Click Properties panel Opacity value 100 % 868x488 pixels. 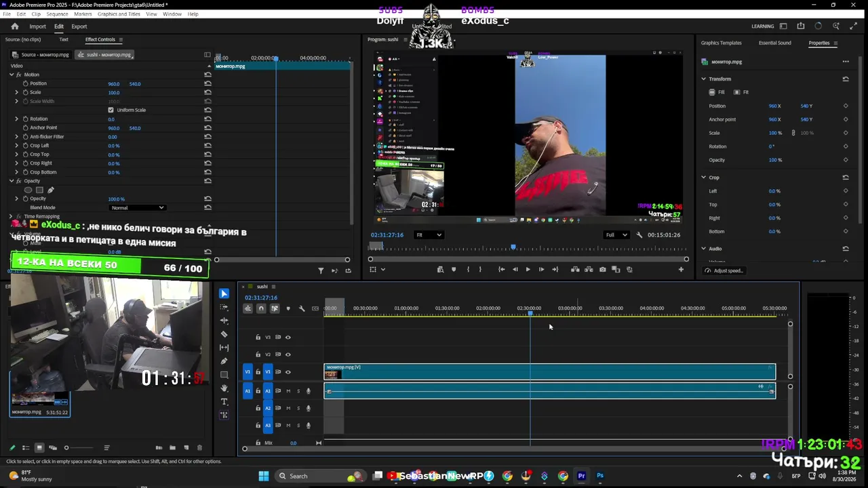775,160
